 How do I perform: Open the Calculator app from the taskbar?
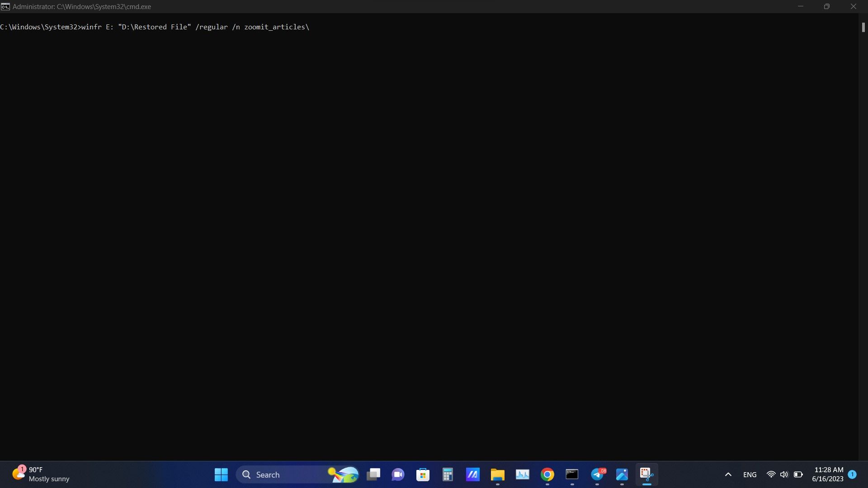(448, 474)
